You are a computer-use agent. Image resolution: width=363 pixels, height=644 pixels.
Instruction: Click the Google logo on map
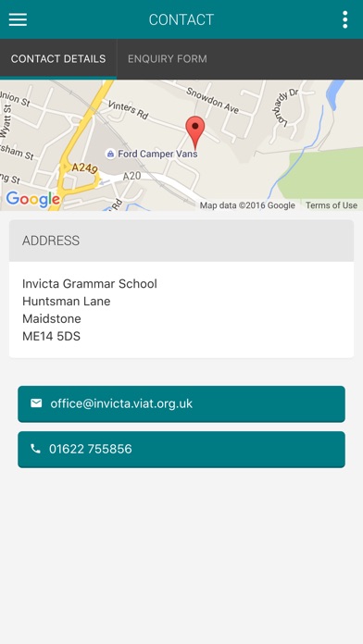[33, 199]
